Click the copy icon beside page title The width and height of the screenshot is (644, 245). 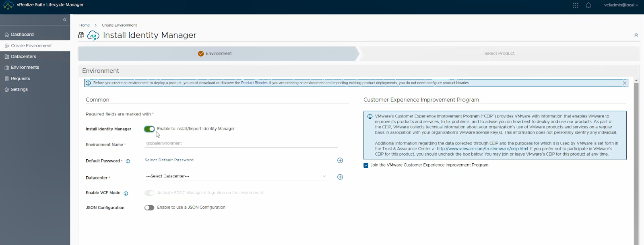(x=81, y=35)
